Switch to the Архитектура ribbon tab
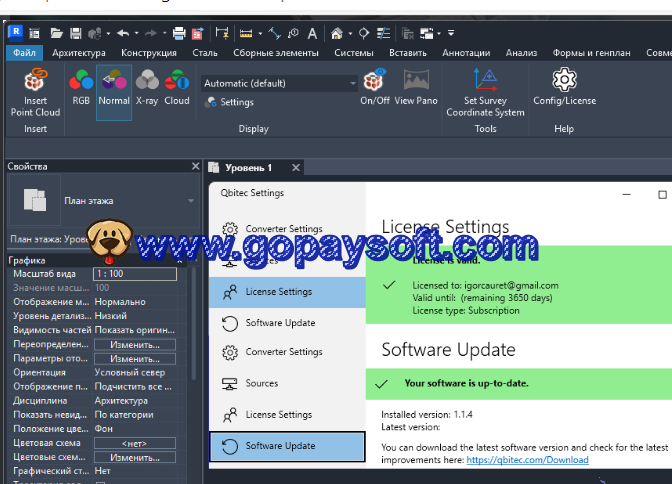672x484 pixels. click(x=79, y=53)
